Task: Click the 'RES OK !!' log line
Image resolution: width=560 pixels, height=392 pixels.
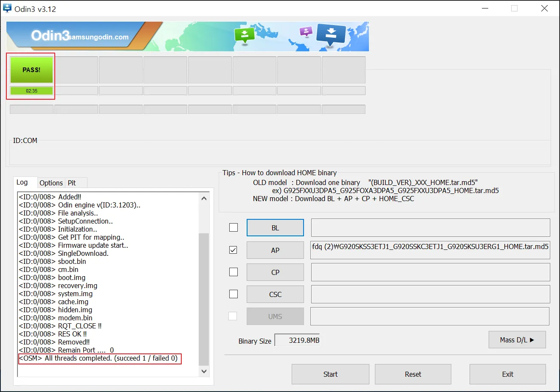Action: coord(53,334)
